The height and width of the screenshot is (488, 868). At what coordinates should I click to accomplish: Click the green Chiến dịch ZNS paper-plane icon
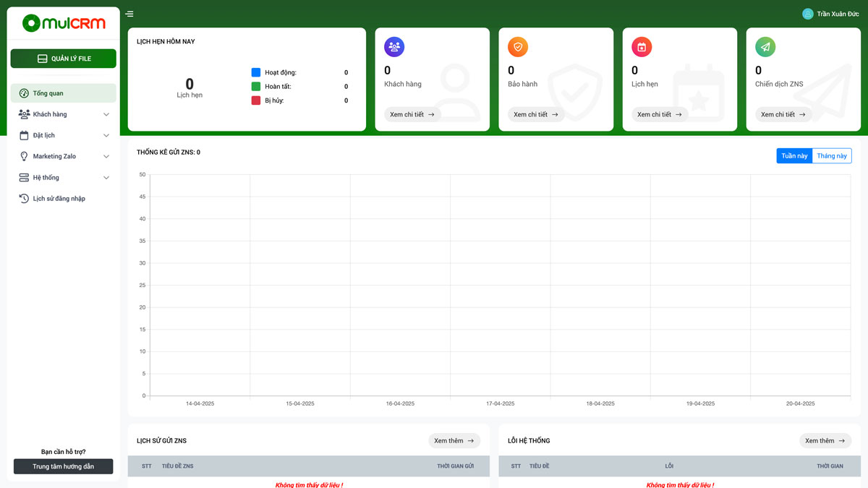click(765, 47)
